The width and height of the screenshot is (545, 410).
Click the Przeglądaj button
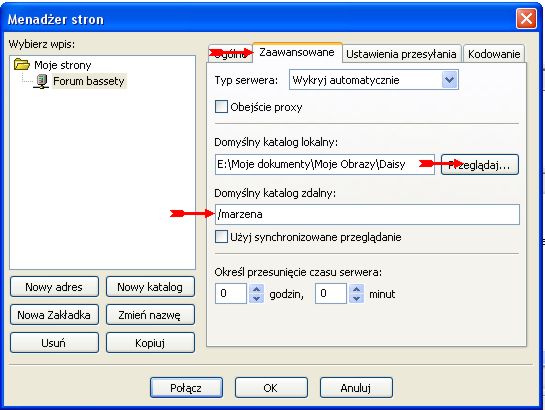pyautogui.click(x=480, y=164)
